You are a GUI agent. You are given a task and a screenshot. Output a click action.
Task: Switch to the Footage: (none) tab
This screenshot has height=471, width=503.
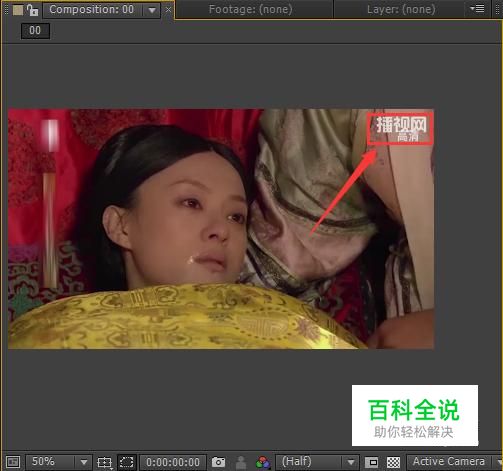point(250,10)
